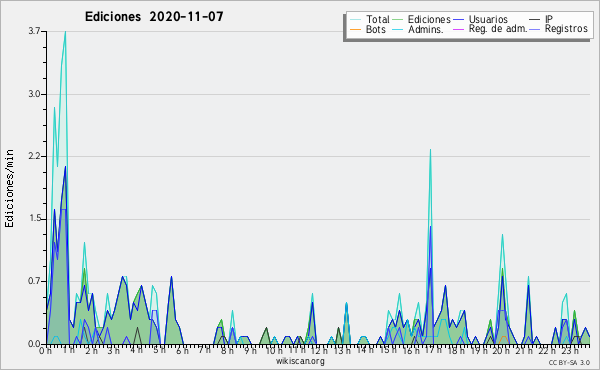Image resolution: width=600 pixels, height=370 pixels.
Task: Click the 1.5 y-axis value
Action: coord(34,219)
